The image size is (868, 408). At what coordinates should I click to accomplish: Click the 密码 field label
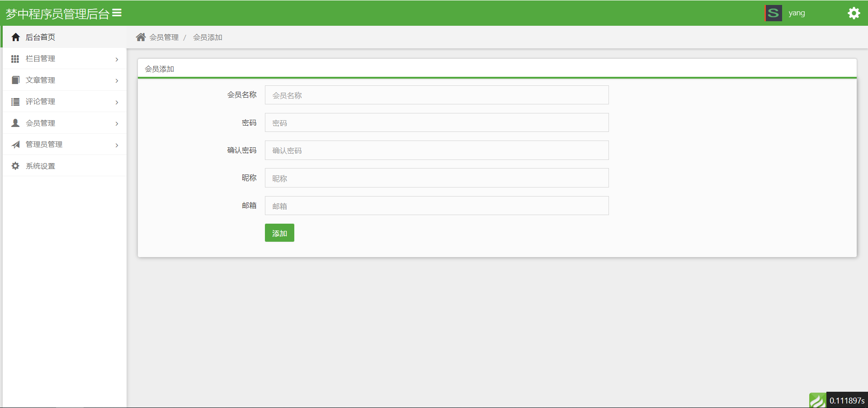tap(249, 122)
